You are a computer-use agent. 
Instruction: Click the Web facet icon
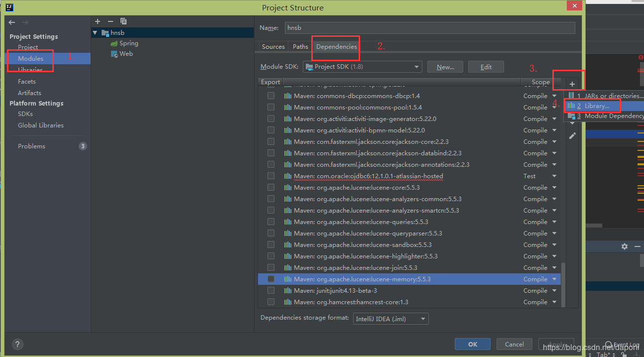coord(114,54)
